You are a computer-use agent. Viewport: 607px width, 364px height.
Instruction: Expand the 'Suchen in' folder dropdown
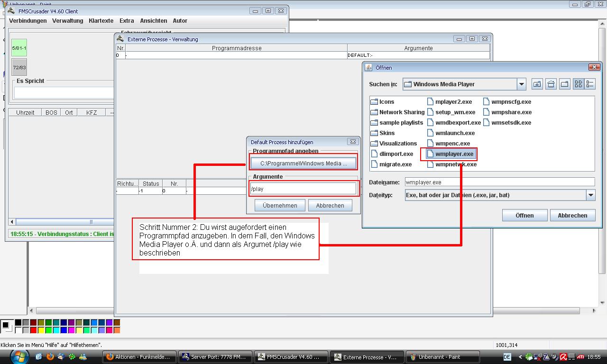point(521,84)
